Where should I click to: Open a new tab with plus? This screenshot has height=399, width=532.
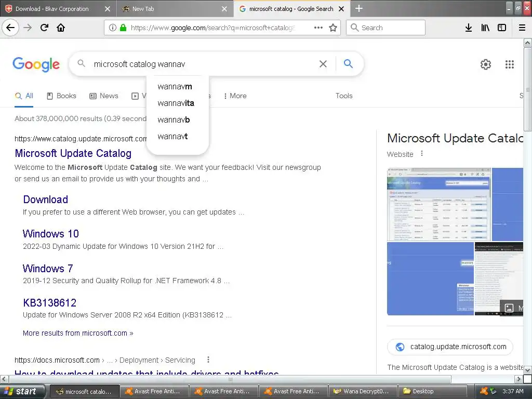pyautogui.click(x=359, y=8)
